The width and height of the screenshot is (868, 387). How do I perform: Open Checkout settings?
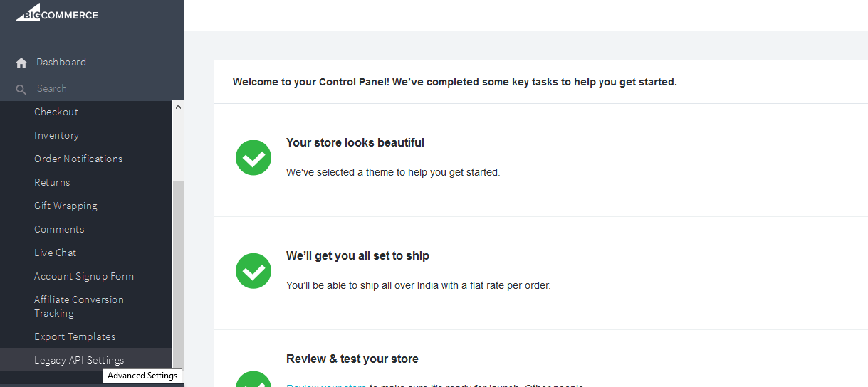pyautogui.click(x=56, y=112)
